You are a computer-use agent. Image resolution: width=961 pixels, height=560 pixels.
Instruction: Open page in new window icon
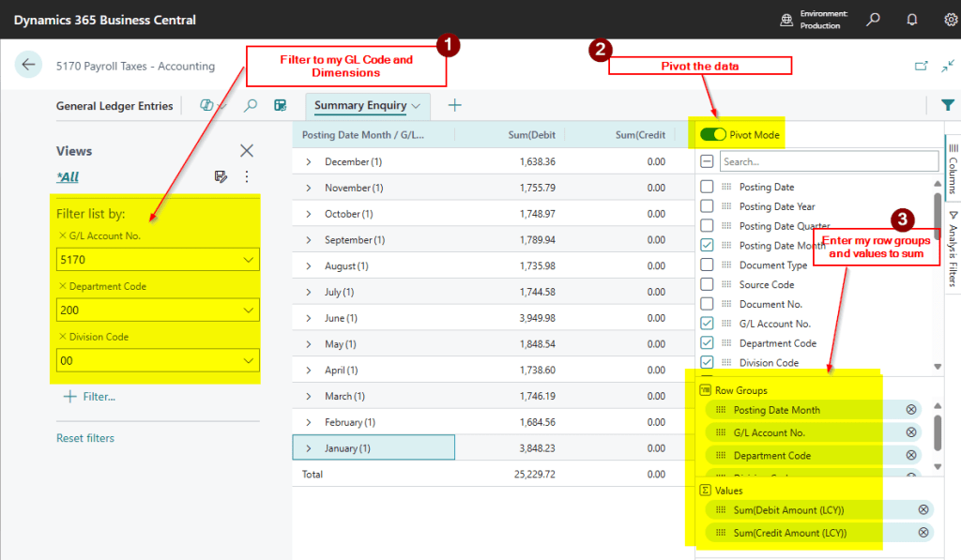[921, 66]
